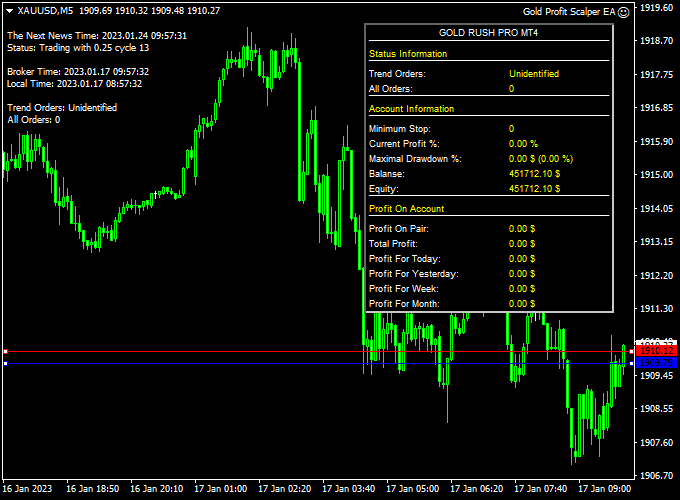
Task: Select the red line's right handle
Action: click(x=631, y=351)
